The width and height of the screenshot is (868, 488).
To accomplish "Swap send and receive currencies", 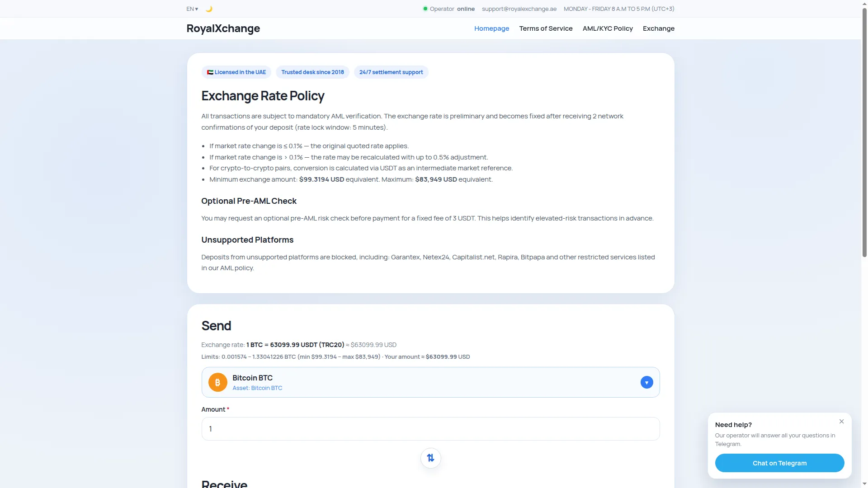I will pos(430,458).
